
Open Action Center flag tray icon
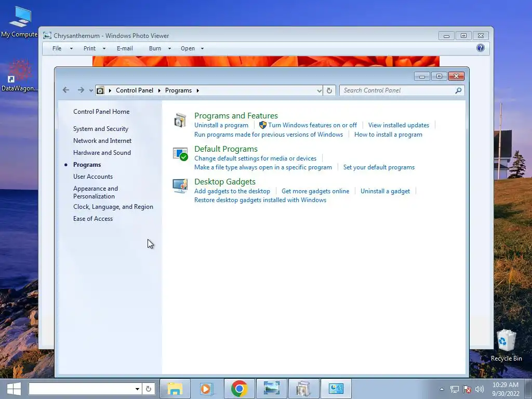click(x=467, y=389)
